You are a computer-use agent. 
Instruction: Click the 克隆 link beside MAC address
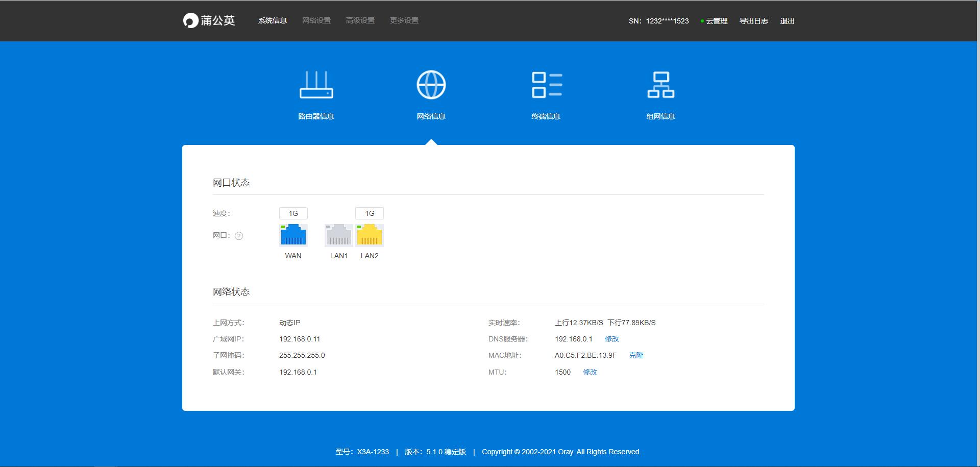tap(636, 355)
